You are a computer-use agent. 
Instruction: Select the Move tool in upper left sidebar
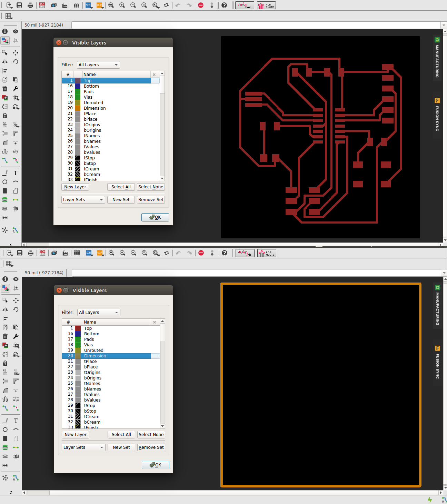click(x=16, y=53)
